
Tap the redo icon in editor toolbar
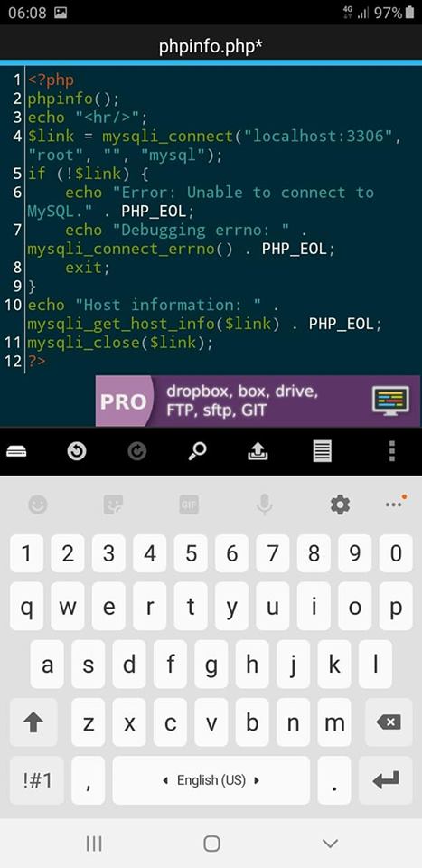pyautogui.click(x=136, y=452)
